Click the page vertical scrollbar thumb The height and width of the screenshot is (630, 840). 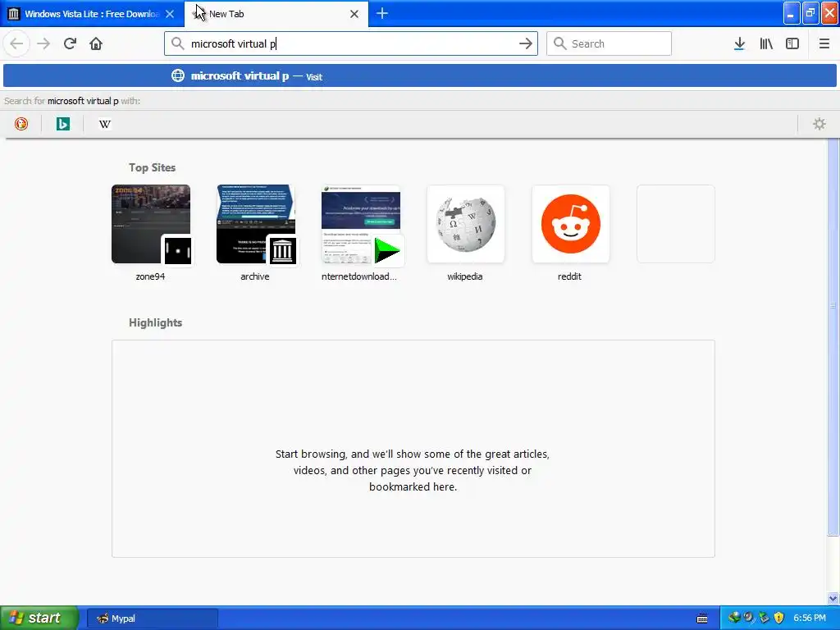833,336
